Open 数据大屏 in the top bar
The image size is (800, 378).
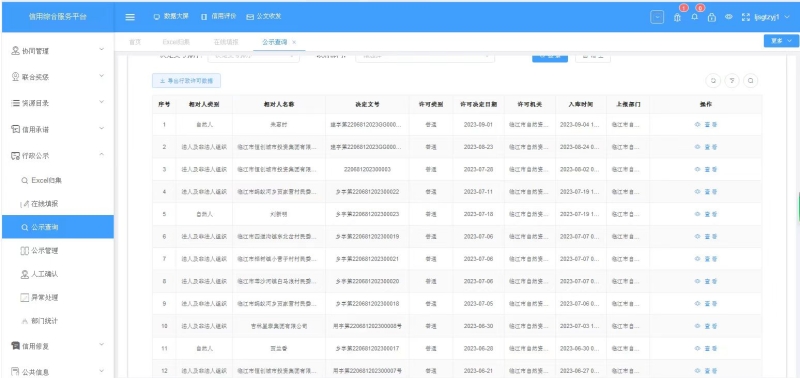tap(171, 16)
